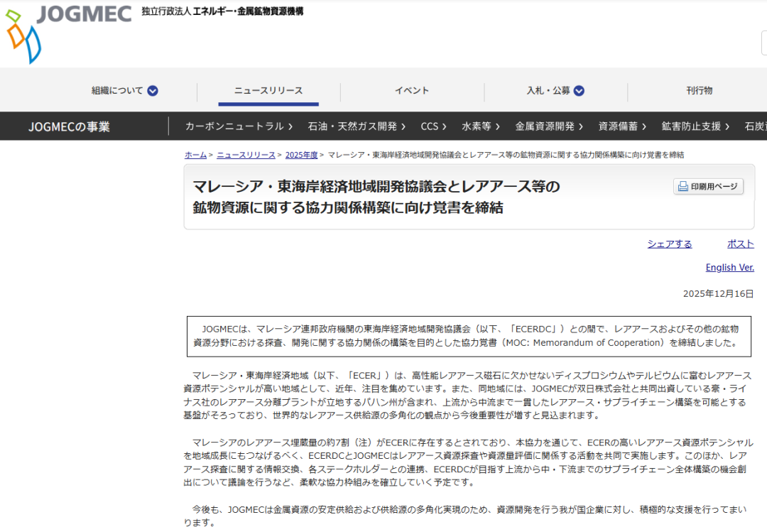Open the イベント menu item
This screenshot has width=767, height=532.
(412, 91)
